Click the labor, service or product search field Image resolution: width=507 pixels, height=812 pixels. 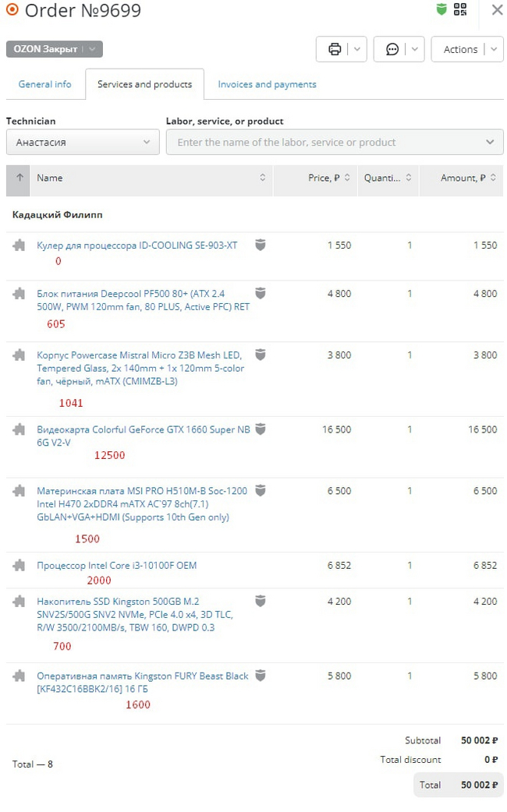pyautogui.click(x=328, y=143)
